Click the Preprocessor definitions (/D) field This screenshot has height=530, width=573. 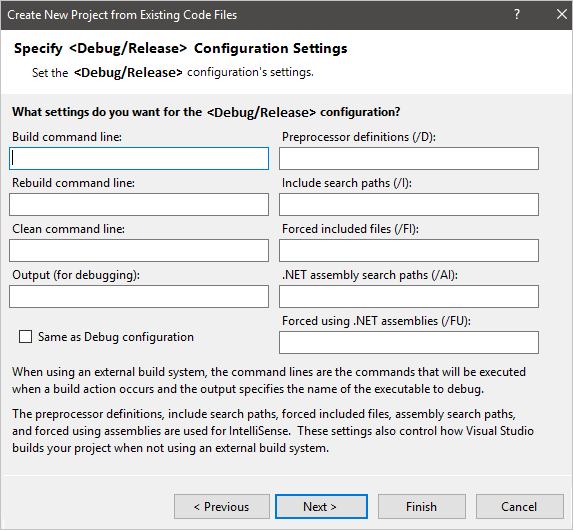409,159
